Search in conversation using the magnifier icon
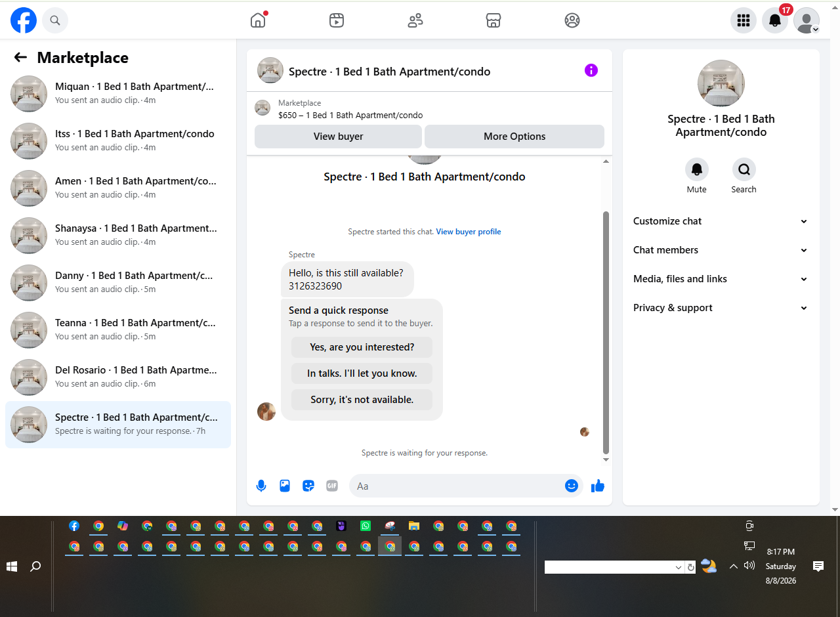This screenshot has width=840, height=617. coord(744,169)
